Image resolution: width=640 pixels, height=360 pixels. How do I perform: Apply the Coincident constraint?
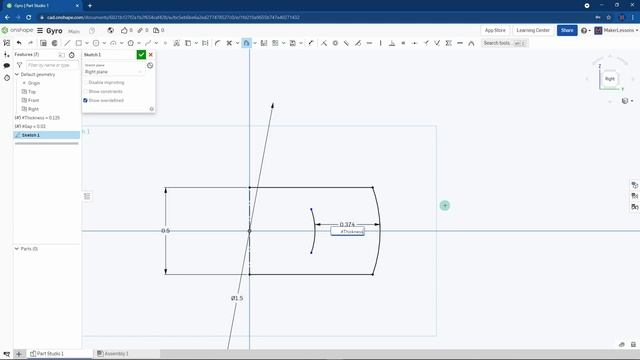tap(324, 43)
